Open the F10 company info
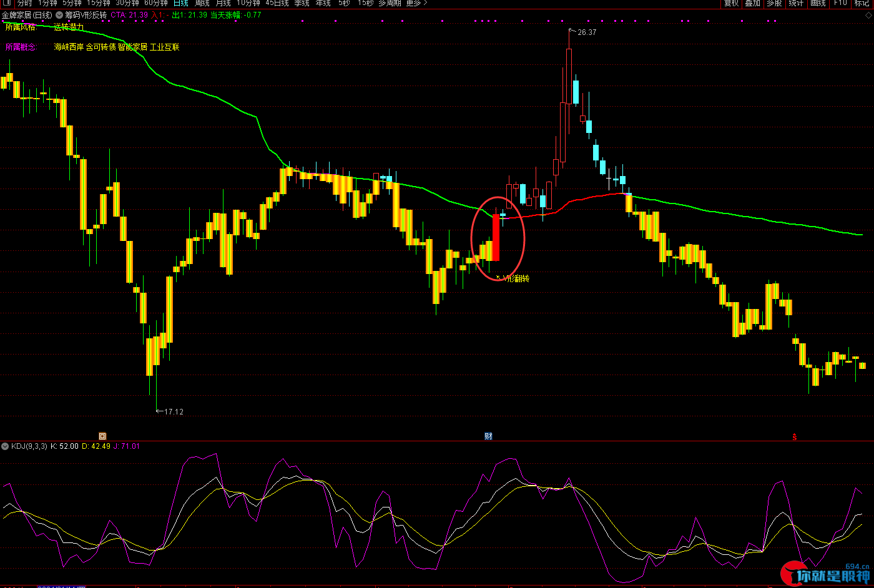Image resolution: width=874 pixels, height=588 pixels. pyautogui.click(x=840, y=3)
